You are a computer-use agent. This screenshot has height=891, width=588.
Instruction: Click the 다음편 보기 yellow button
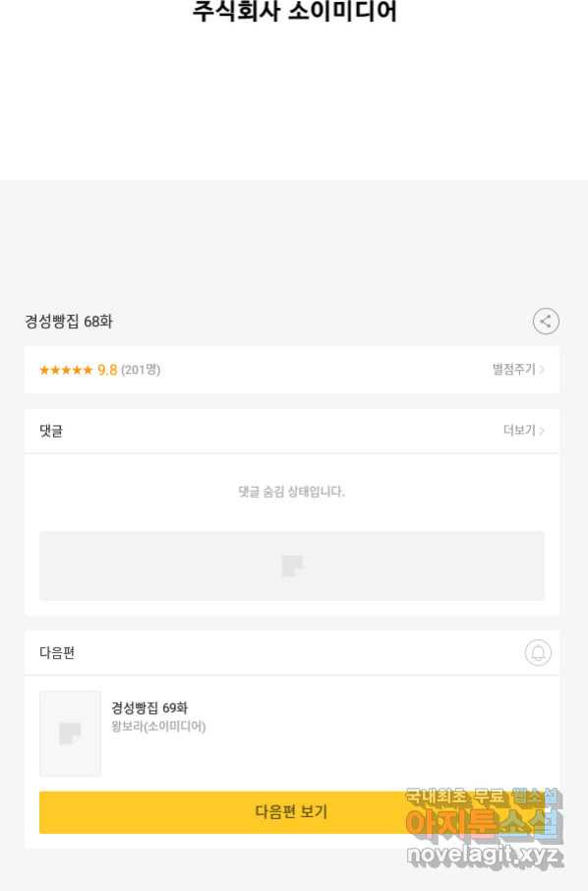(291, 812)
